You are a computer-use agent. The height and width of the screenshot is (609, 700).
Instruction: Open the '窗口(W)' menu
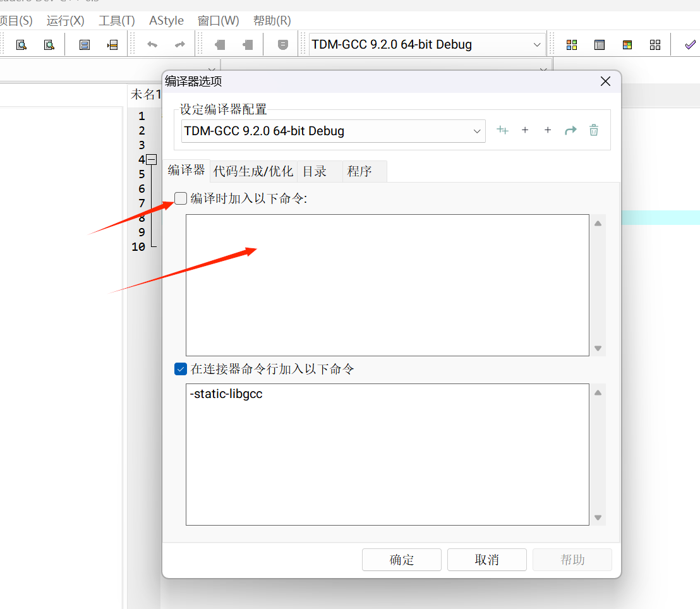point(219,21)
